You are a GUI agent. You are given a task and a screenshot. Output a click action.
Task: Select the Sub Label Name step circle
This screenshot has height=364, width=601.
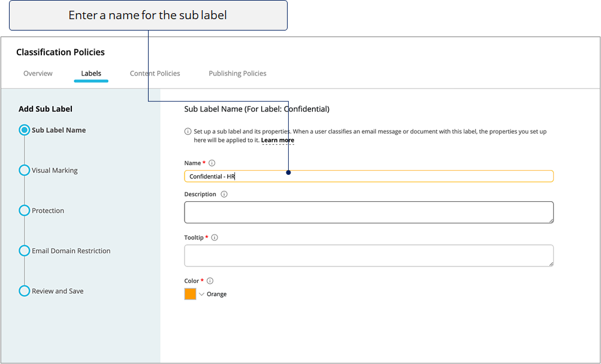tap(25, 131)
